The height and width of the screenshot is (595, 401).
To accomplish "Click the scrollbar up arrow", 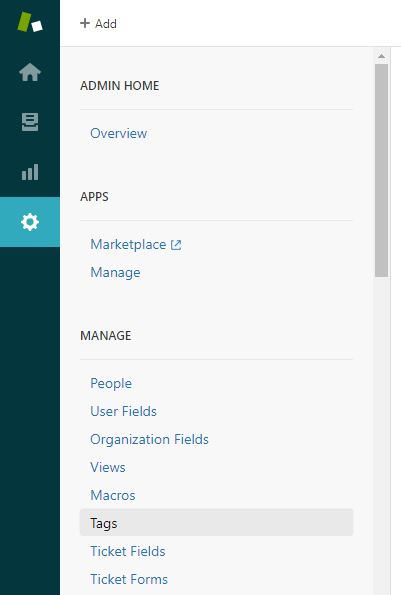I will pos(382,56).
